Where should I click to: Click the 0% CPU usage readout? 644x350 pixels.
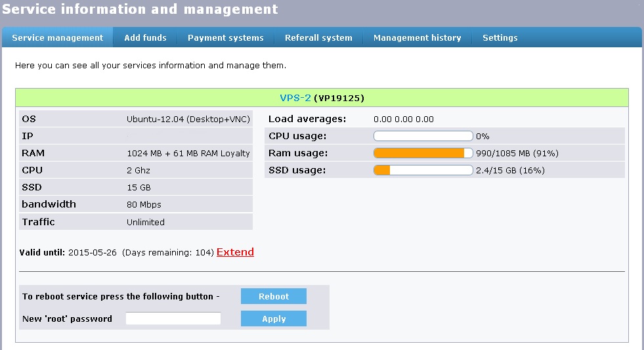[x=483, y=136]
